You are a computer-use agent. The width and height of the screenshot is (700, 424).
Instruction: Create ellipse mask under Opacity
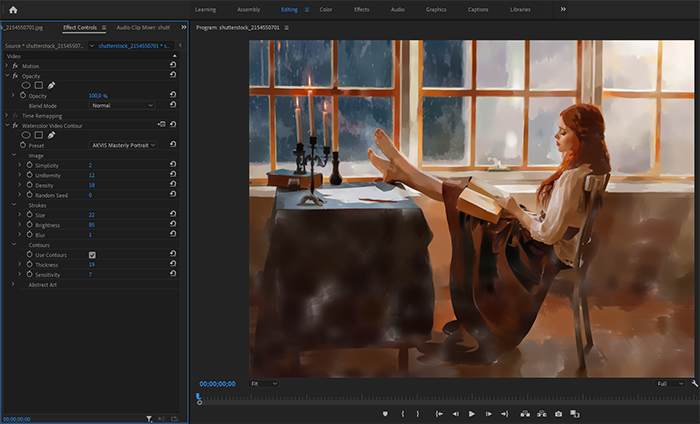(x=26, y=85)
